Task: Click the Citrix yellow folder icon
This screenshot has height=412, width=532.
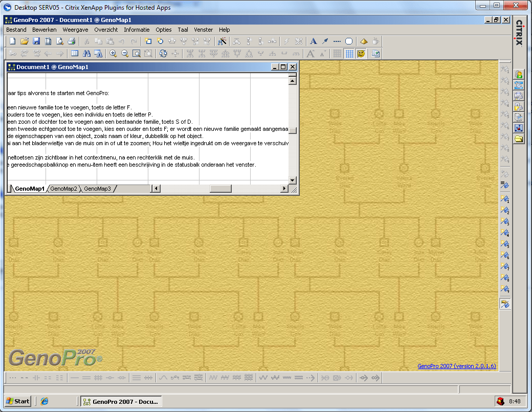Action: coord(519,139)
